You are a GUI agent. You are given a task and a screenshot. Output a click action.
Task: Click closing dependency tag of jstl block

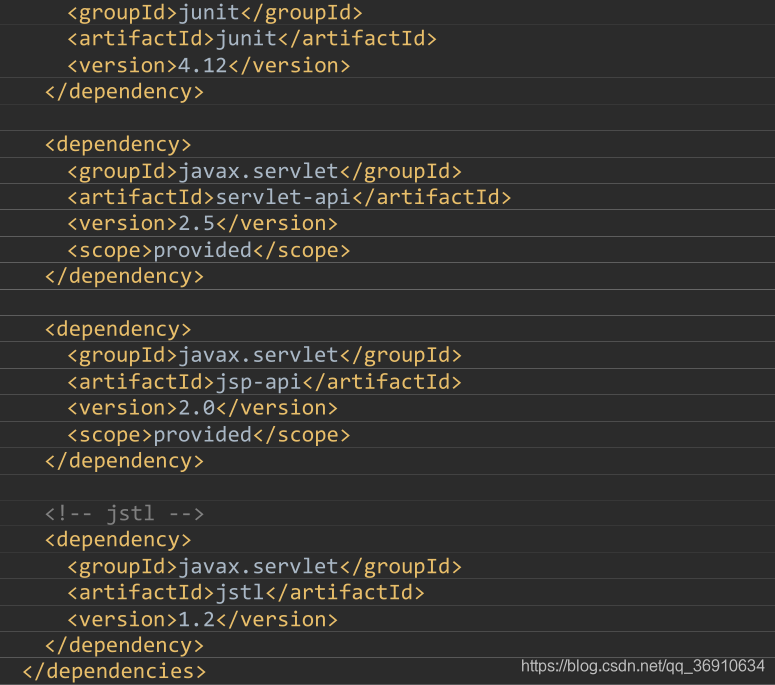pos(124,646)
